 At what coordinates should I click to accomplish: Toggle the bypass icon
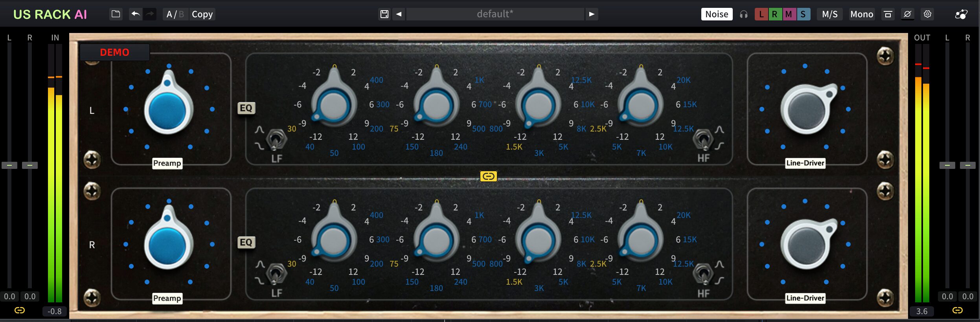[x=907, y=14]
